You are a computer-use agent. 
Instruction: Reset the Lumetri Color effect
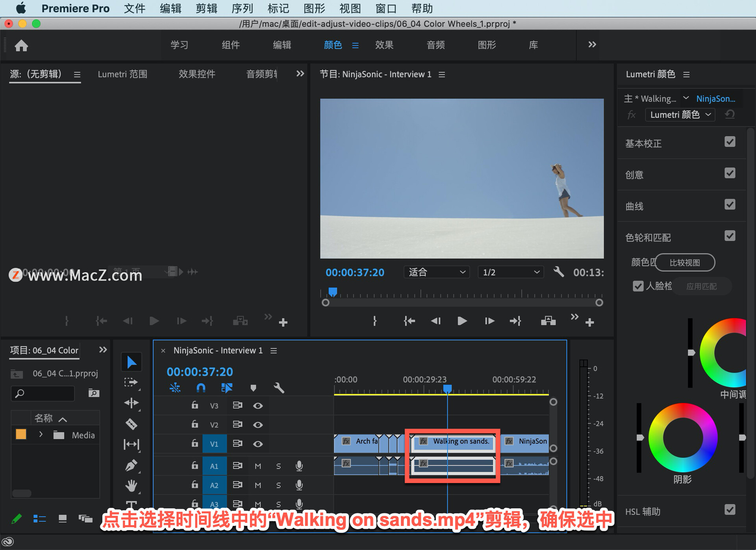pos(730,115)
